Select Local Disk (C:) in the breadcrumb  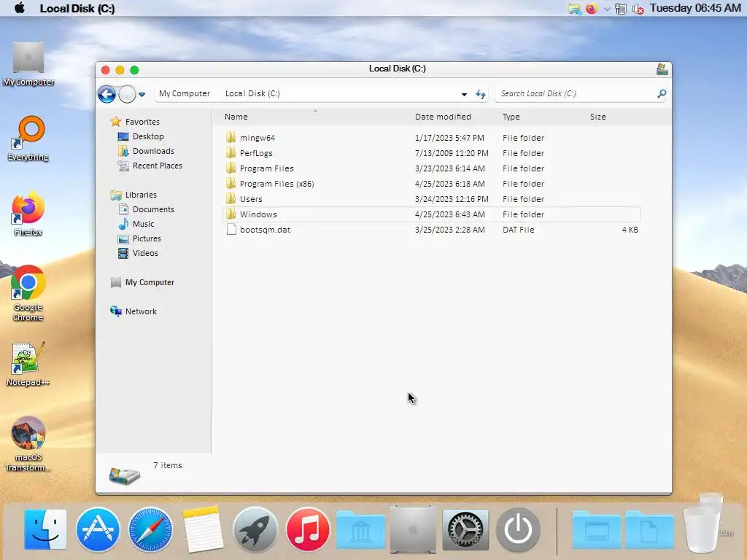point(252,93)
